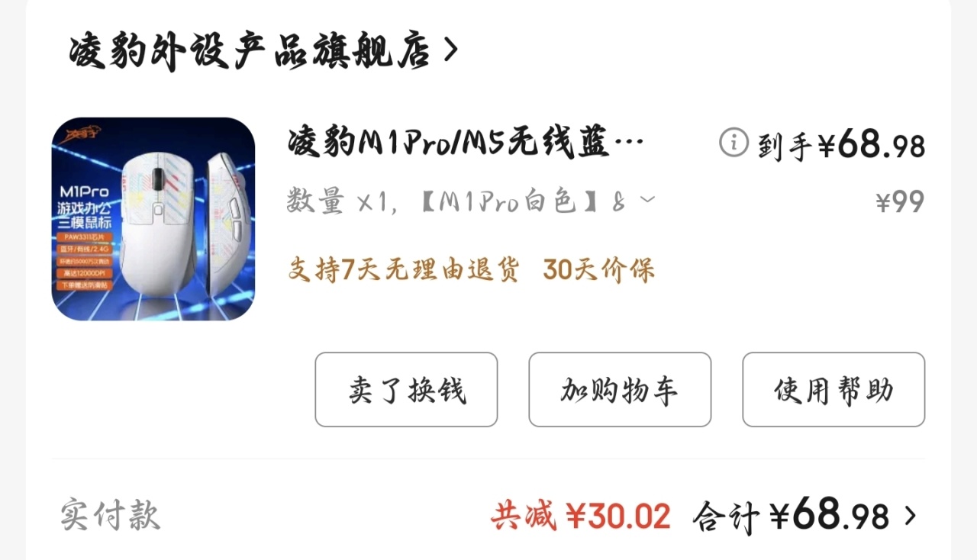Open the 合计 ¥68.98 total
This screenshot has height=560, width=977.
point(792,516)
